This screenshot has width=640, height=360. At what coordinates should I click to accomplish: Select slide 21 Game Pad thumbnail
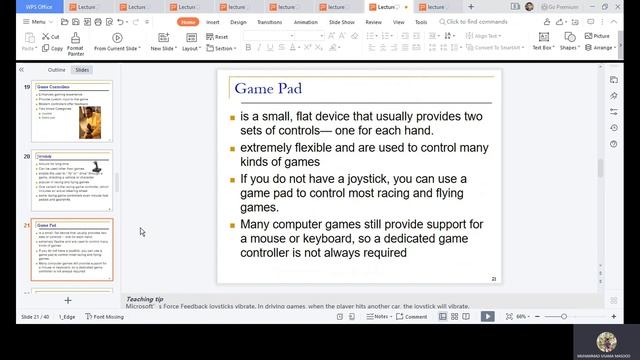72,250
